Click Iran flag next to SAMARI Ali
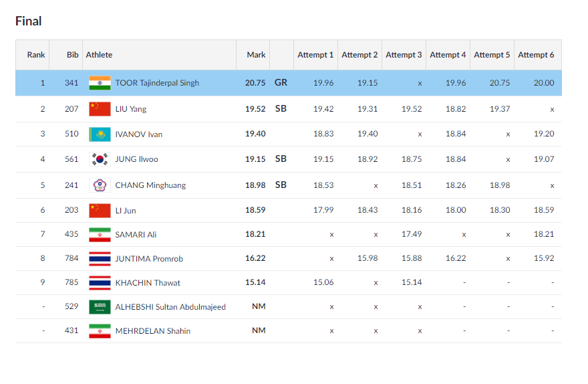 [100, 235]
